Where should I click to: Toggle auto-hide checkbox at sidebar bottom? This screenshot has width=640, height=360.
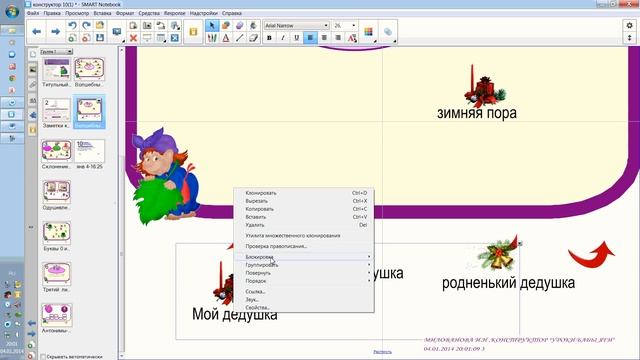coord(43,357)
